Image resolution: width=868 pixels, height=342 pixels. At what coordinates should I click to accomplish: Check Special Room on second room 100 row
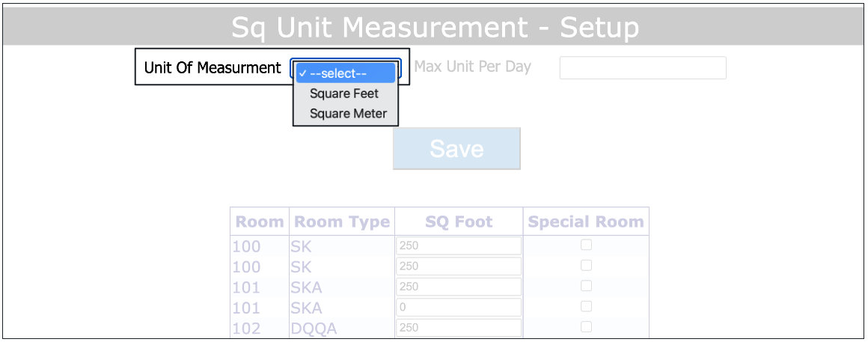(586, 266)
